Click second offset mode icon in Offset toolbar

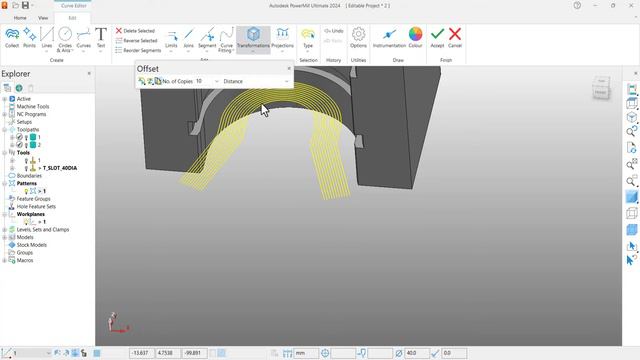[x=150, y=81]
